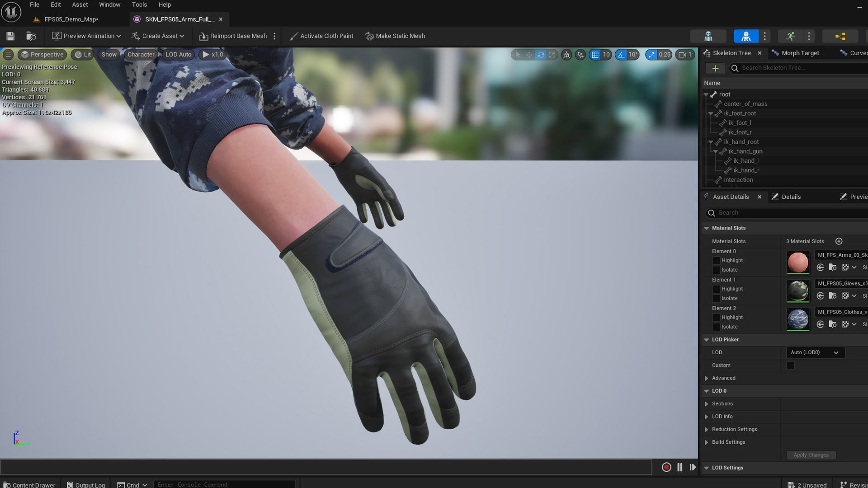
Task: Add a new material slot
Action: click(839, 241)
